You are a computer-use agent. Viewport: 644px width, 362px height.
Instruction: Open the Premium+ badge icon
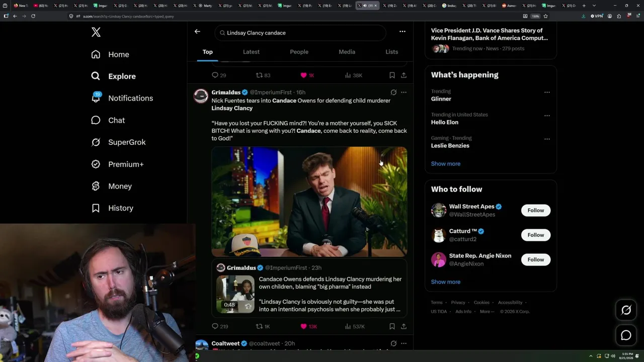click(96, 164)
